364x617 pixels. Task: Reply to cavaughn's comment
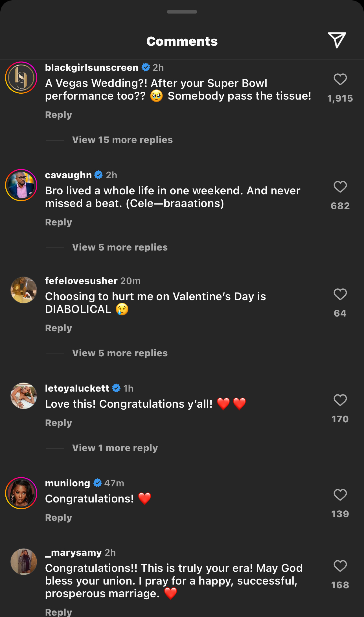[x=59, y=222]
